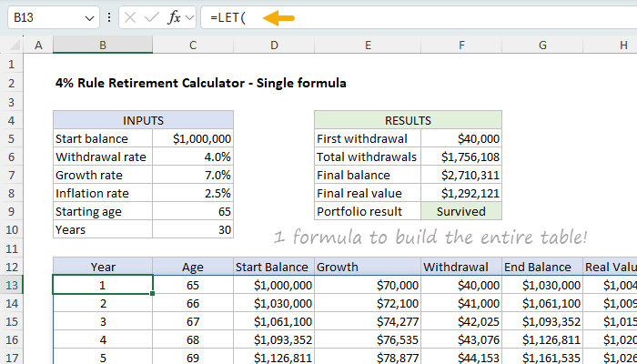Click the green 'Survived' result cell
The width and height of the screenshot is (637, 364).
click(x=461, y=212)
